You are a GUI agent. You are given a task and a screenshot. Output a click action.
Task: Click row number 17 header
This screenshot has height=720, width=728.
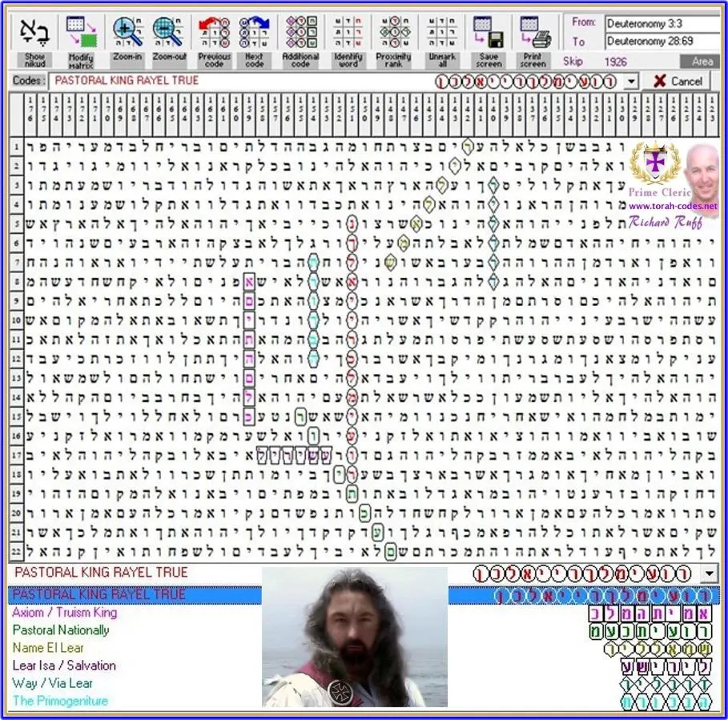pos(16,456)
